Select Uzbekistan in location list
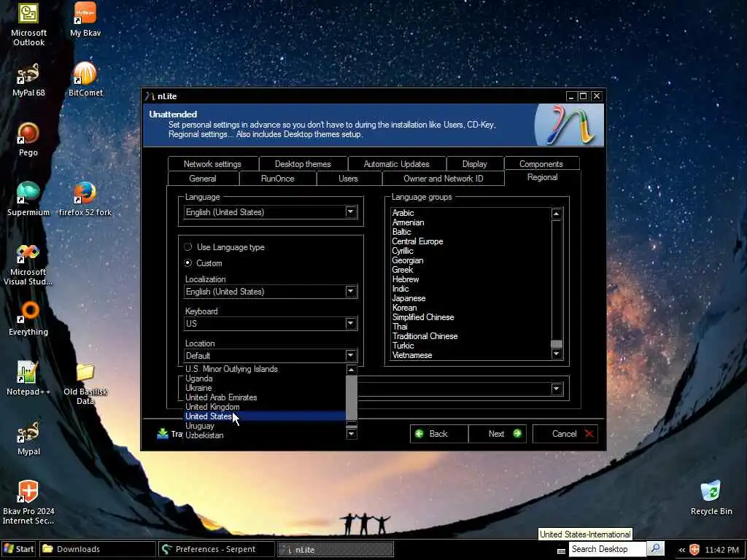The width and height of the screenshot is (747, 560). (x=264, y=435)
